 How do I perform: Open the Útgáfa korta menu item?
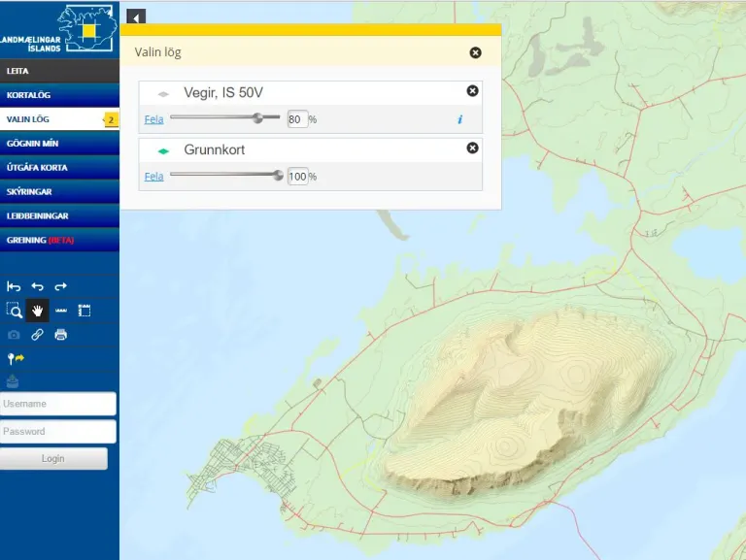coord(37,167)
